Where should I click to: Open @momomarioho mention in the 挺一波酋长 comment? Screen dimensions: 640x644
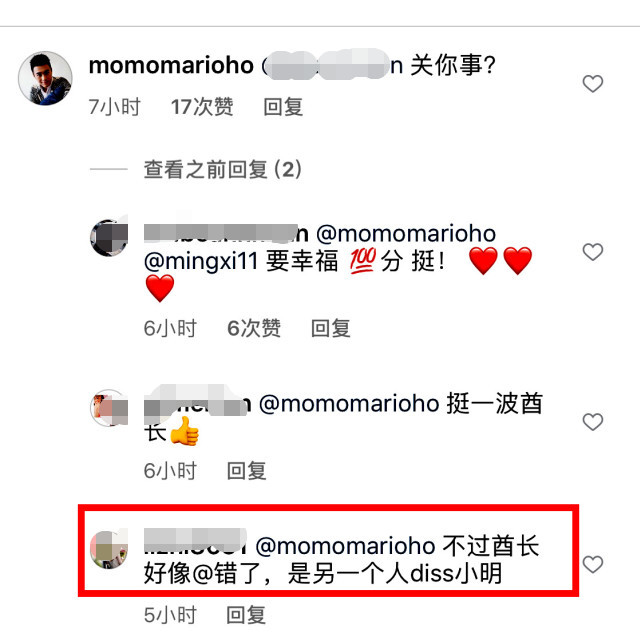pyautogui.click(x=349, y=404)
